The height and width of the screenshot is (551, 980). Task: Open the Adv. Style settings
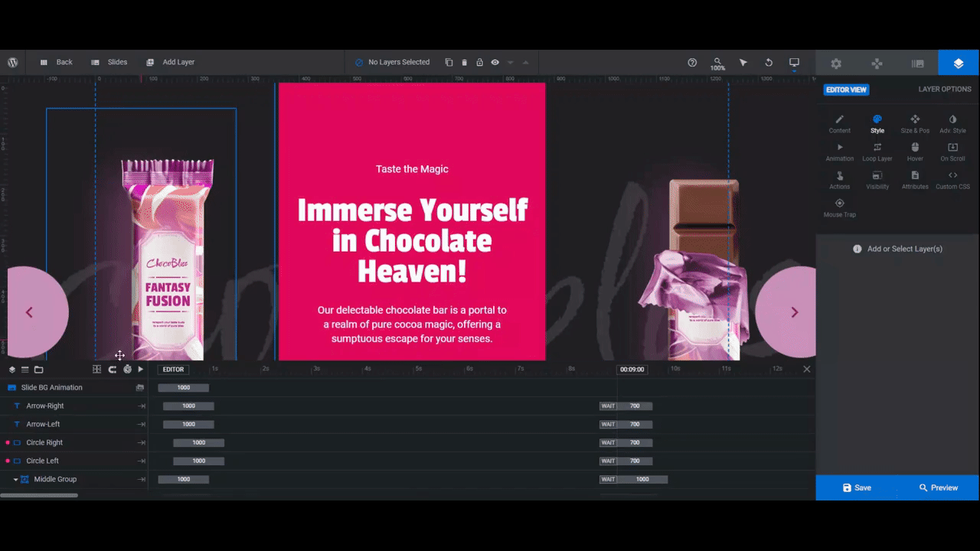coord(952,124)
